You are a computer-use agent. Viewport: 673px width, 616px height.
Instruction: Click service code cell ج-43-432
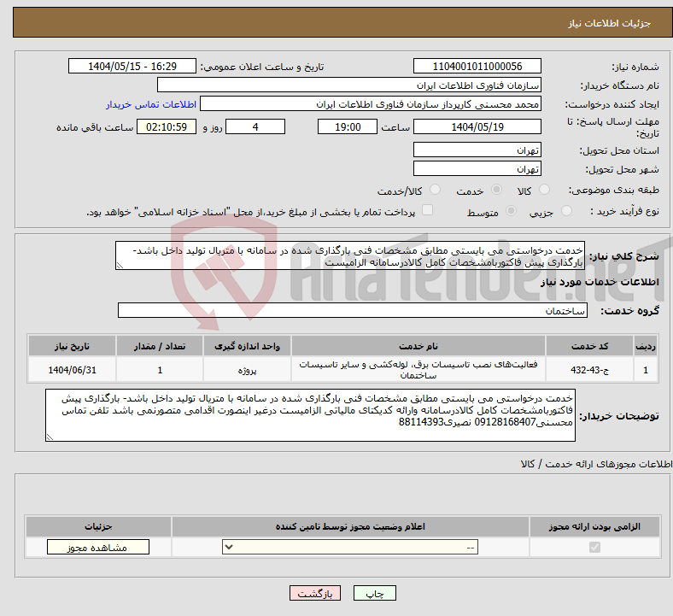(x=590, y=370)
